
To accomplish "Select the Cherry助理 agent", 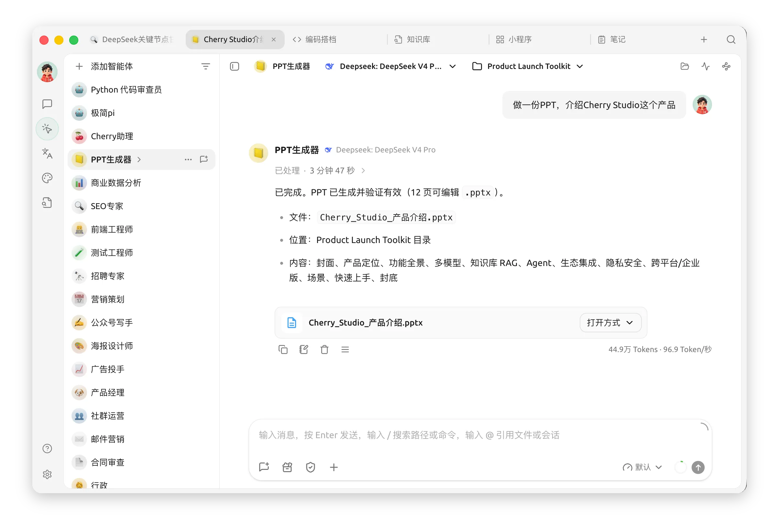I will [141, 137].
